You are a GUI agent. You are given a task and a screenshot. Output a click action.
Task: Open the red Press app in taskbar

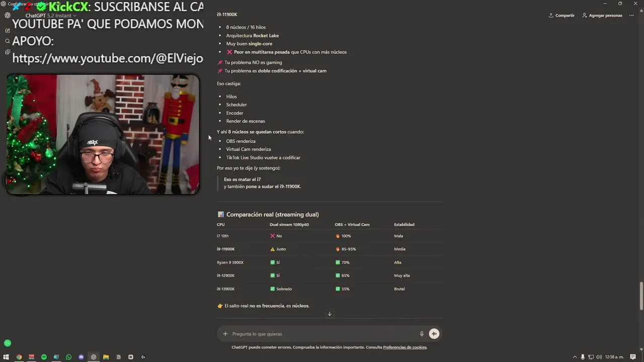[x=31, y=357]
